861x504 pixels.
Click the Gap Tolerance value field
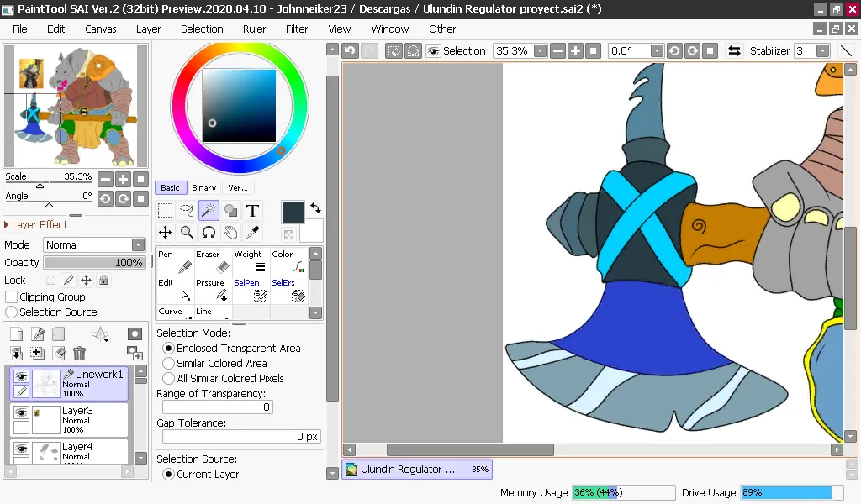pos(241,437)
